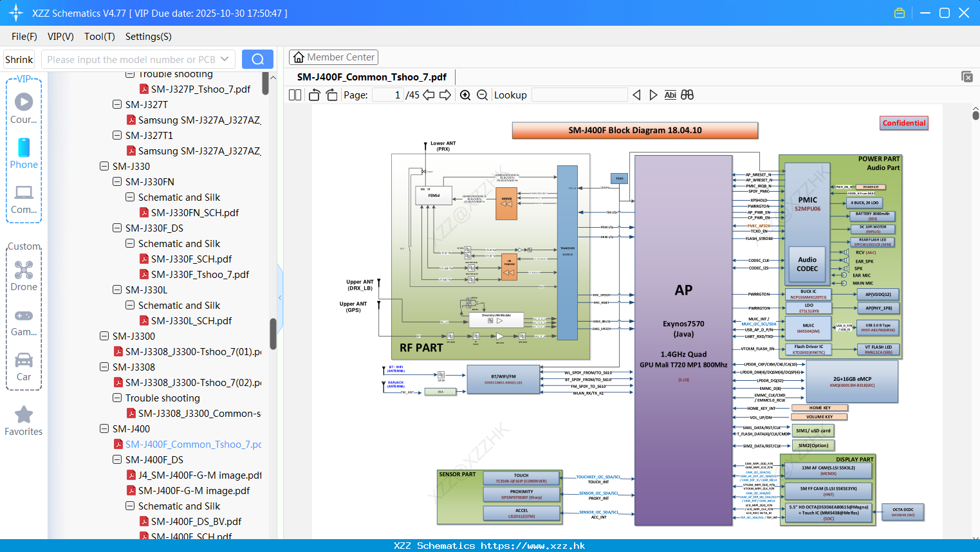Zoom out of schematic page
This screenshot has width=980, height=552.
point(482,95)
